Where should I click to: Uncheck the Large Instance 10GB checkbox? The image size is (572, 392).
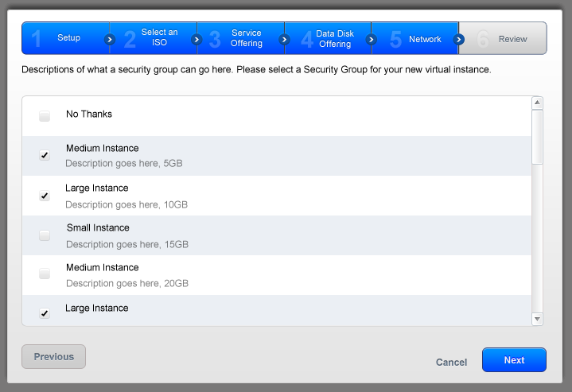[45, 196]
